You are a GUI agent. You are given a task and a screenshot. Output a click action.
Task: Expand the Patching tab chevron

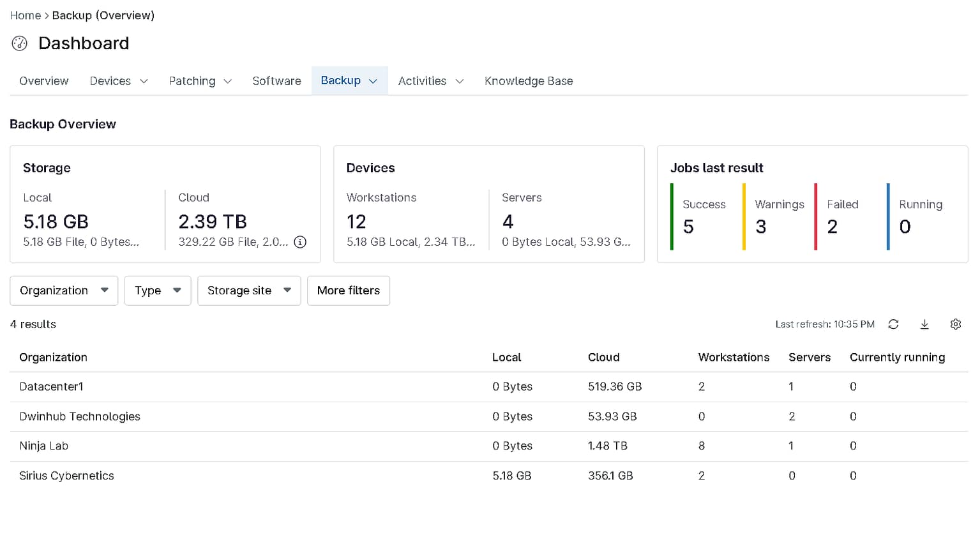pos(200,80)
